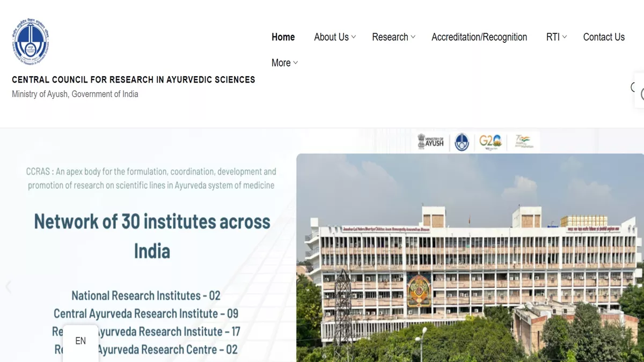Screen dimensions: 644x362
Task: Click the CCRAS circular logo in header
Action: tap(31, 42)
